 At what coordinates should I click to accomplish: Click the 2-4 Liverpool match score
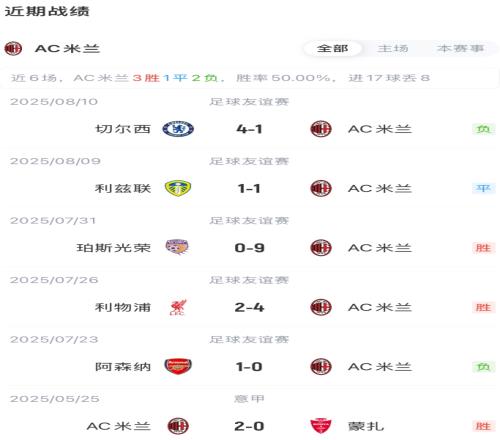point(249,307)
